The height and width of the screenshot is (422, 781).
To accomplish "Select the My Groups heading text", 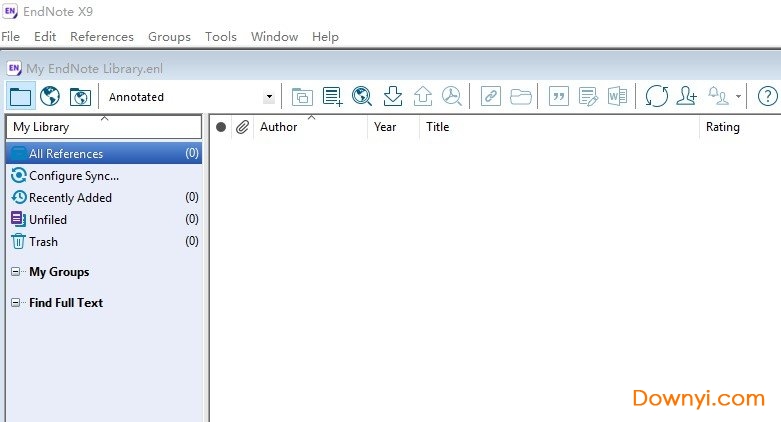I will [59, 272].
